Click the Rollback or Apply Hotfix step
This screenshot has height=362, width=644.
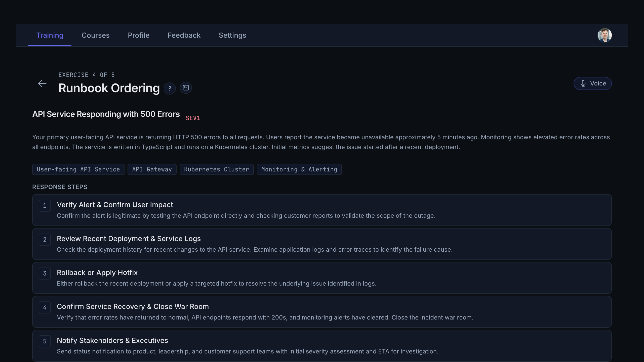tap(322, 278)
